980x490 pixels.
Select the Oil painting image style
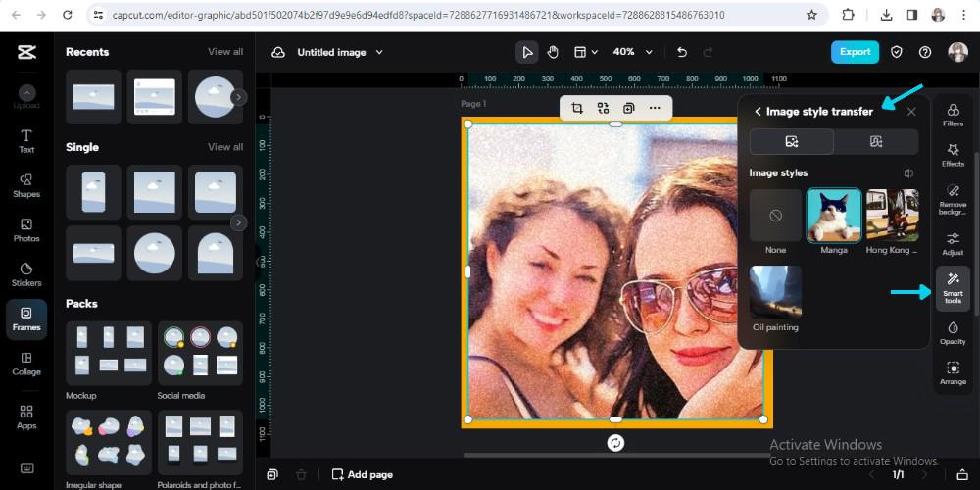click(775, 292)
